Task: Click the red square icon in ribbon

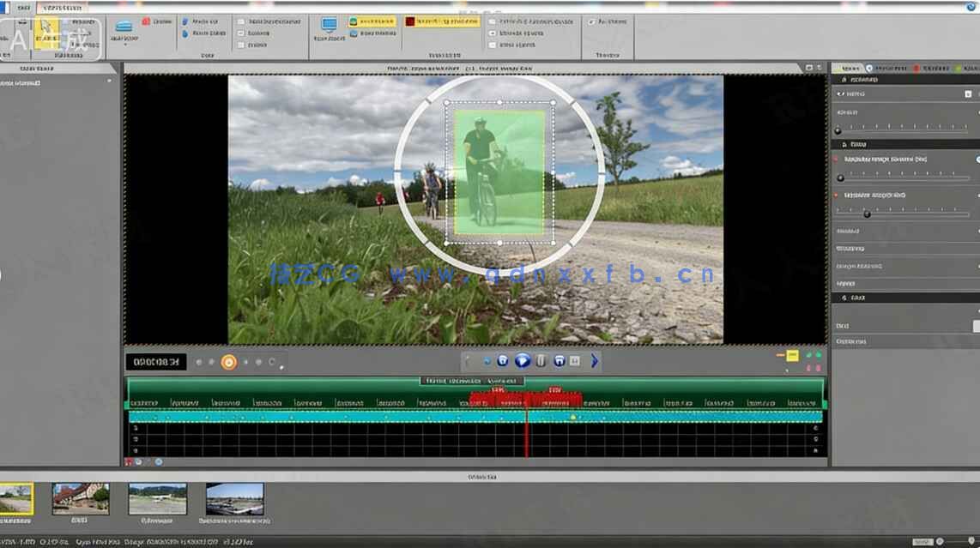Action: tap(410, 21)
